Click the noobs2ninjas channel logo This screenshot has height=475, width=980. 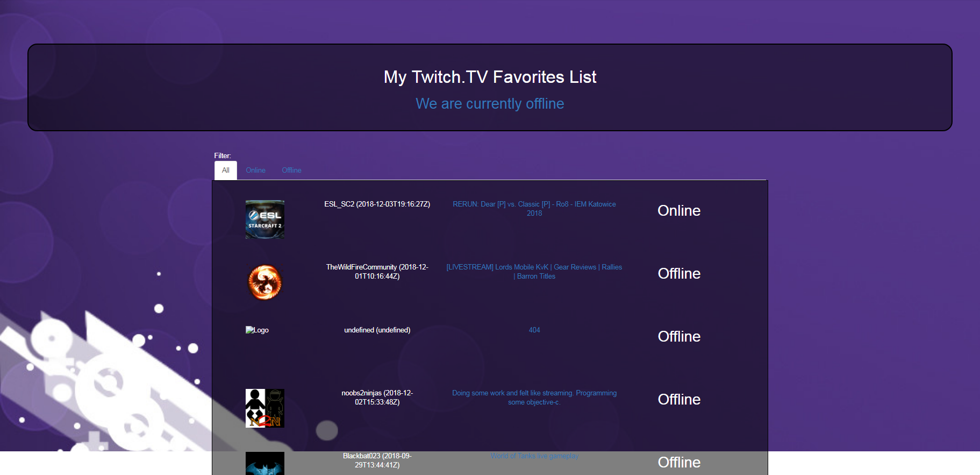(264, 408)
